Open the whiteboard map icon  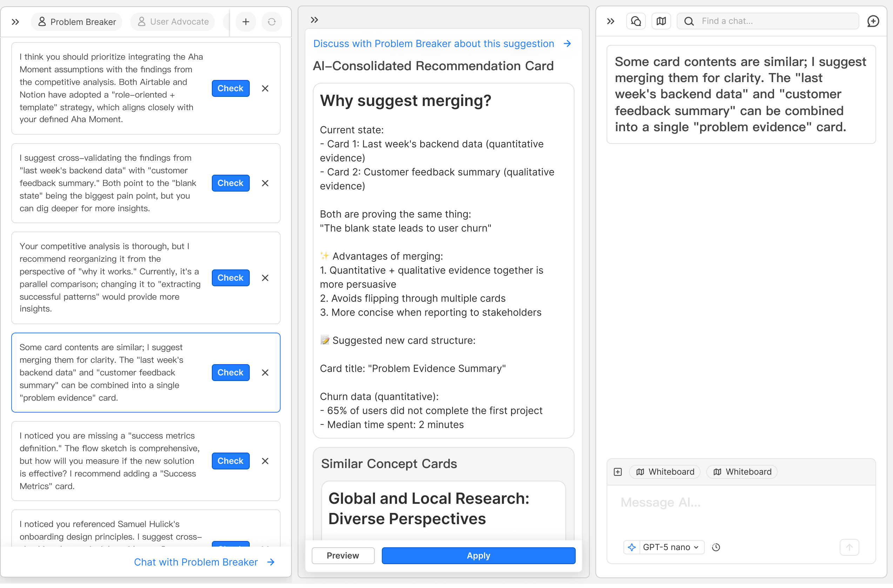661,21
